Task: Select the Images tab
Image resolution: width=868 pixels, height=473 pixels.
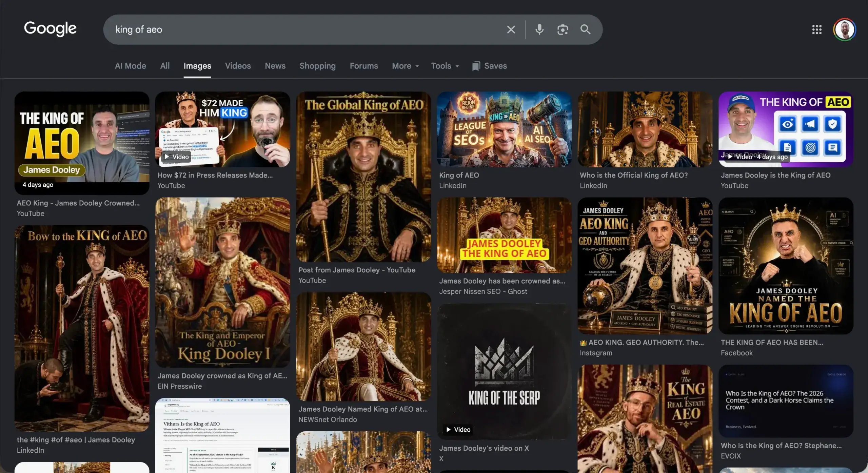Action: click(x=197, y=66)
